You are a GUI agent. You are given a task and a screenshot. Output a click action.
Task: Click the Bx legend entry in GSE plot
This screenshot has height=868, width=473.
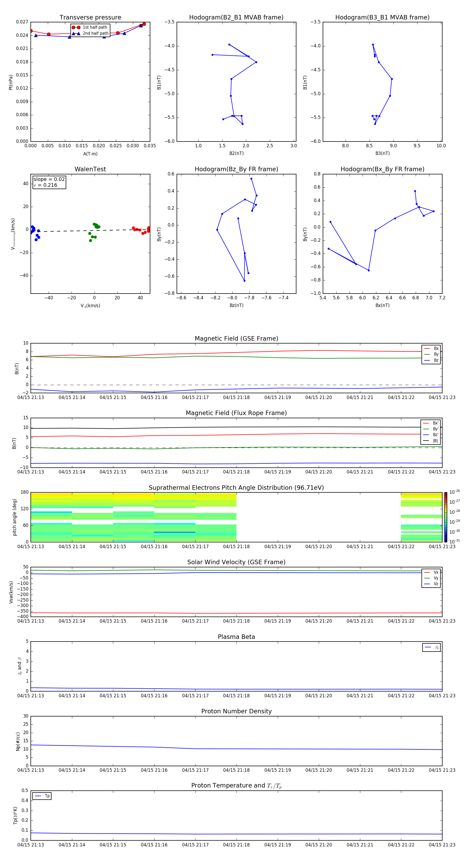point(431,349)
